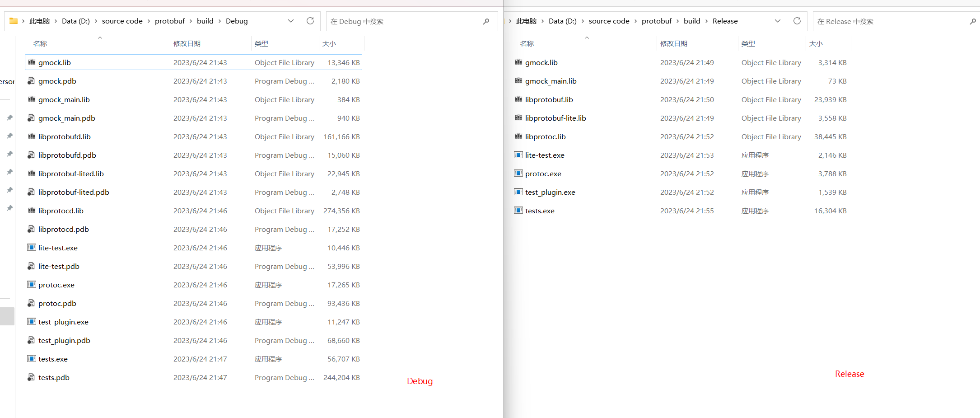Select libprotobuf-lited.pdb in Debug window
Viewport: 980px width, 418px height.
tap(74, 192)
